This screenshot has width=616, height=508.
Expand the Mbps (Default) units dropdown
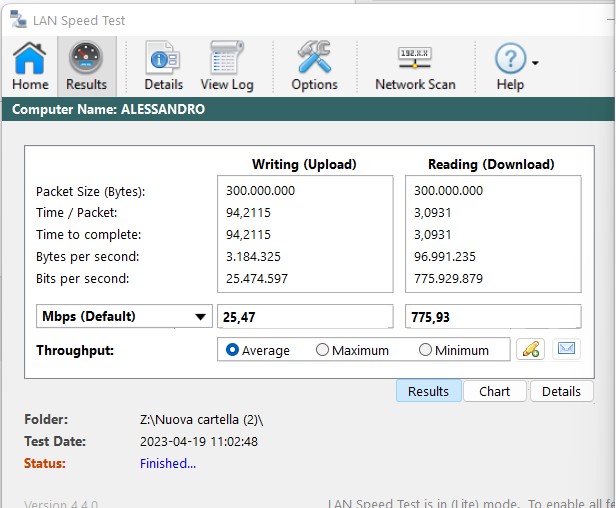tap(123, 317)
